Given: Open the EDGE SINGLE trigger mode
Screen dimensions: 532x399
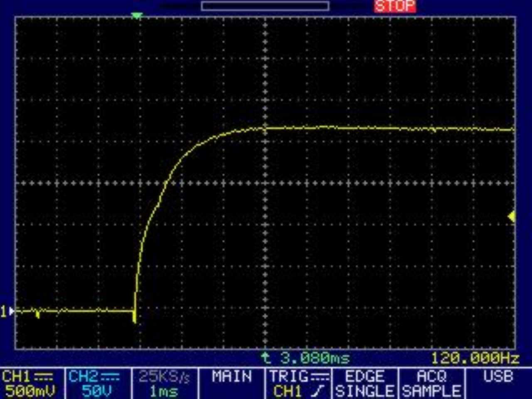Looking at the screenshot, I should (x=365, y=384).
